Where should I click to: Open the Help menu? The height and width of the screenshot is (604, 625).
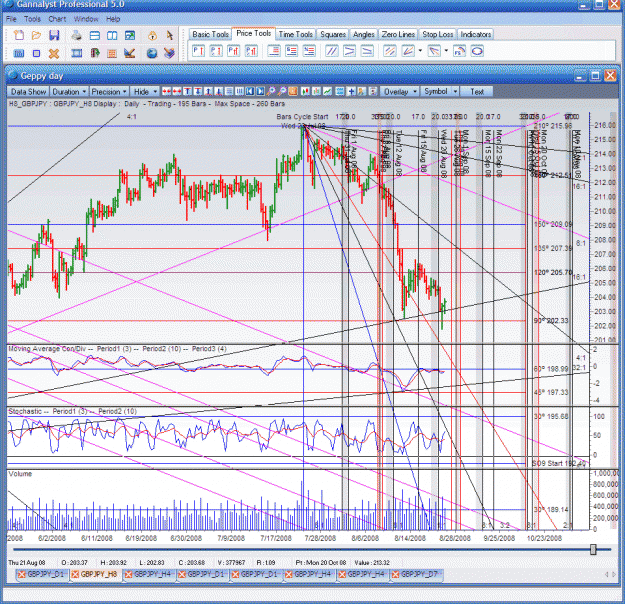113,19
